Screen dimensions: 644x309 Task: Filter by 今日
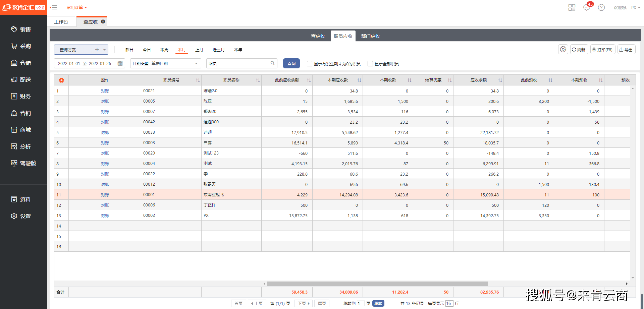(147, 50)
